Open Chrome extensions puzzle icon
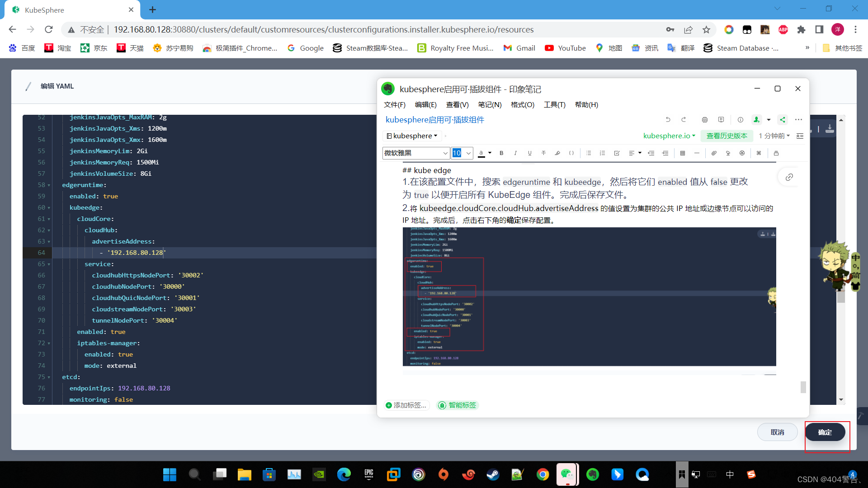 coord(801,30)
